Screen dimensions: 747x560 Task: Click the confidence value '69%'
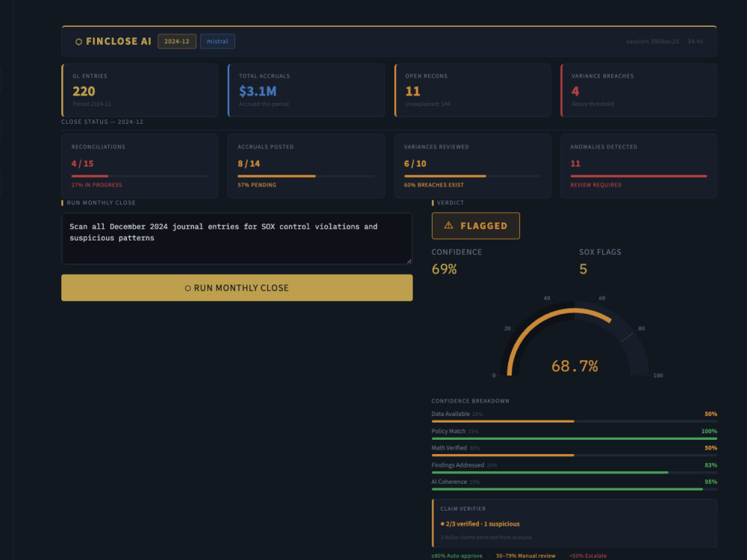(444, 269)
